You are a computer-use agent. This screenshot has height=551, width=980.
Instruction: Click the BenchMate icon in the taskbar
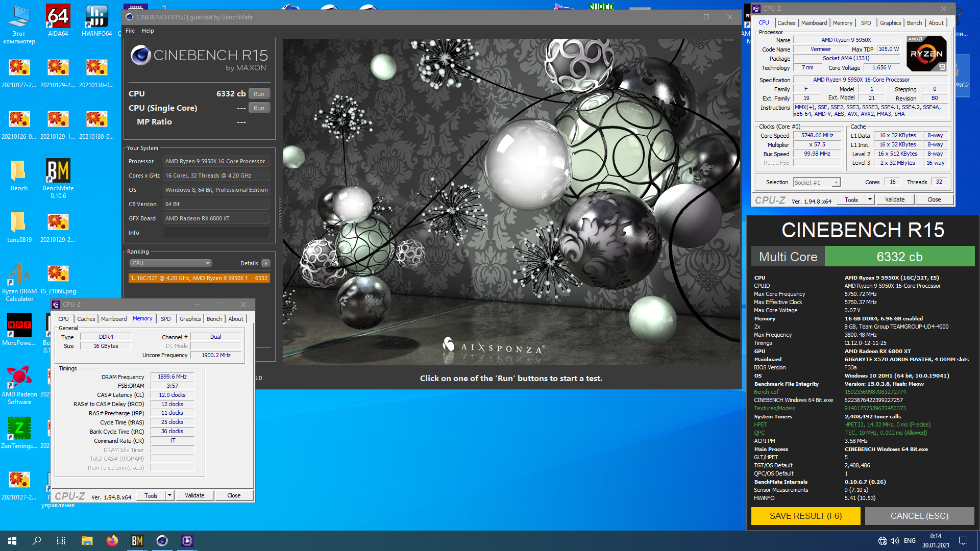tap(137, 541)
